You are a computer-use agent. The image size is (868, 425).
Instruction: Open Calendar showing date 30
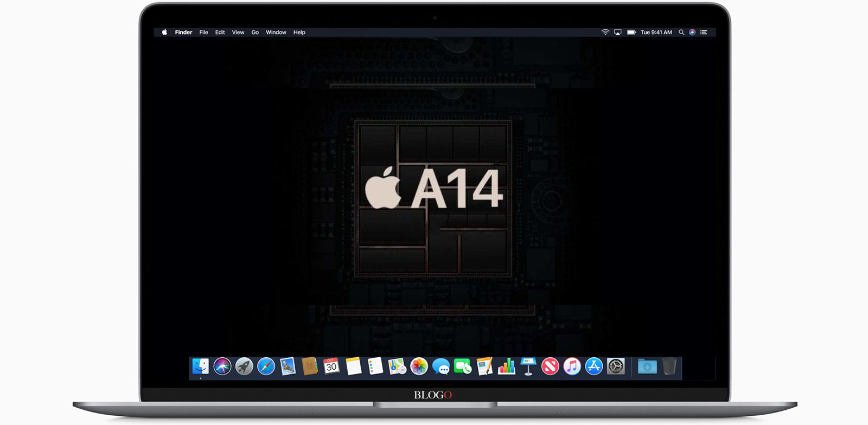[x=331, y=367]
